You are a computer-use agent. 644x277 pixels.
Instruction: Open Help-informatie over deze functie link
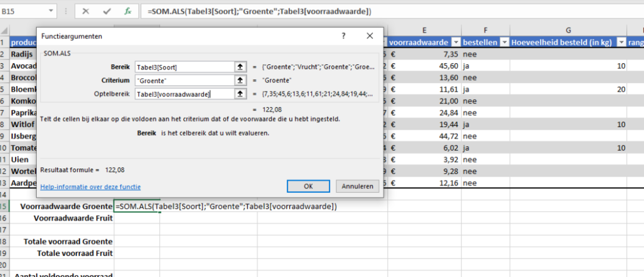coord(90,187)
